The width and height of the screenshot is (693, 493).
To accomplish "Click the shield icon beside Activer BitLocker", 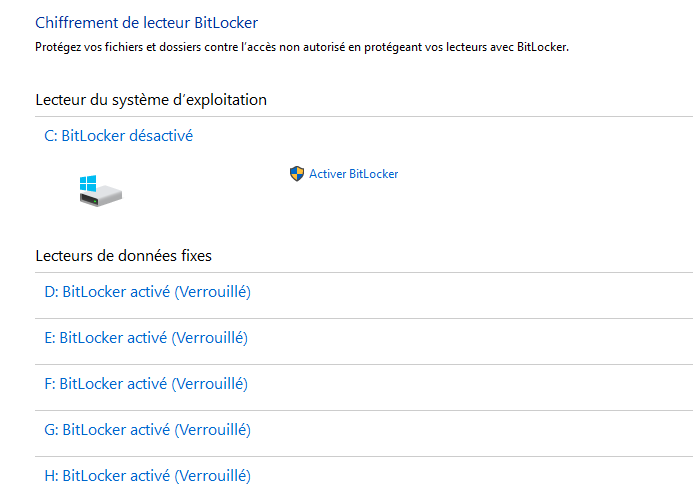I will pyautogui.click(x=296, y=174).
